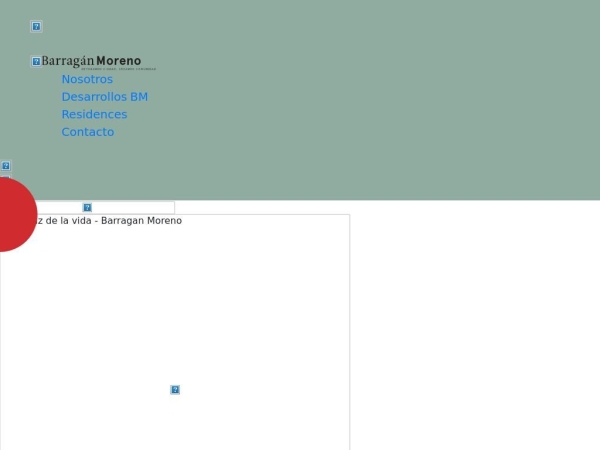Click the broken image icon beside the logo
Image resolution: width=600 pixels, height=450 pixels.
36,62
